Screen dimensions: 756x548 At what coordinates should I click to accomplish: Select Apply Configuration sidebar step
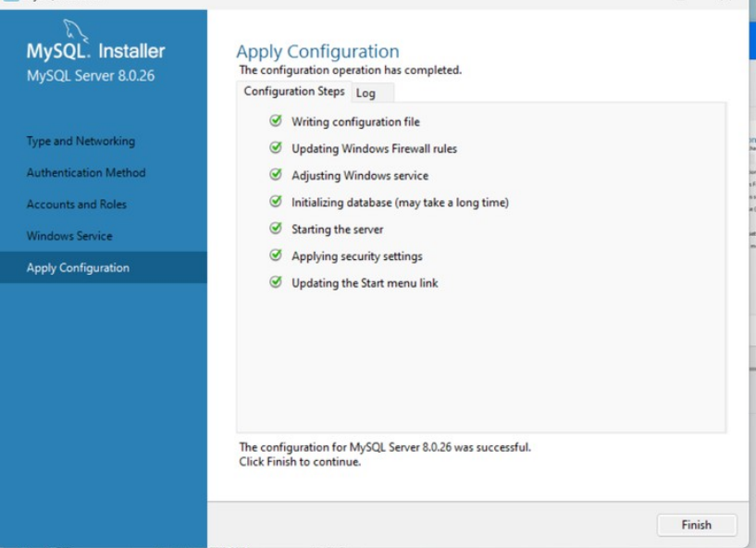(104, 268)
